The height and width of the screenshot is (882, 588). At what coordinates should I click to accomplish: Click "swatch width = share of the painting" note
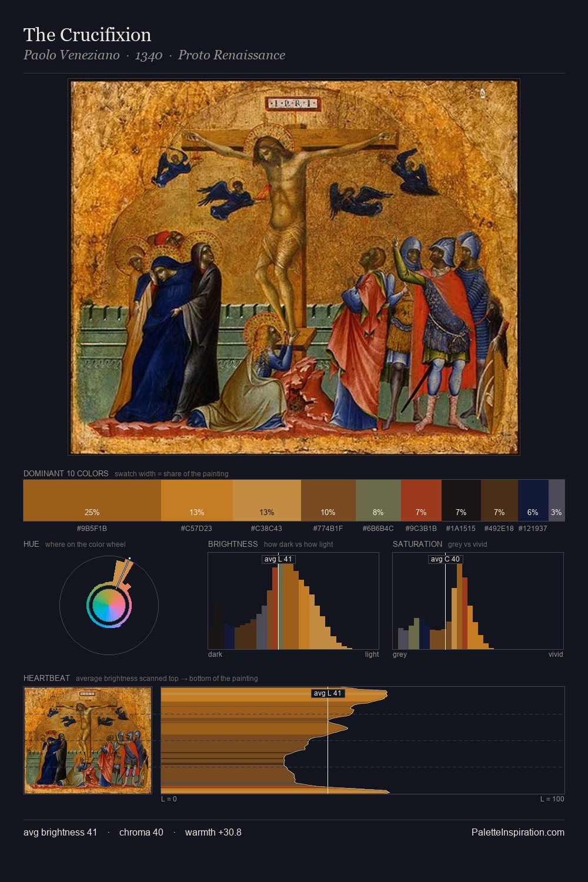[x=172, y=474]
